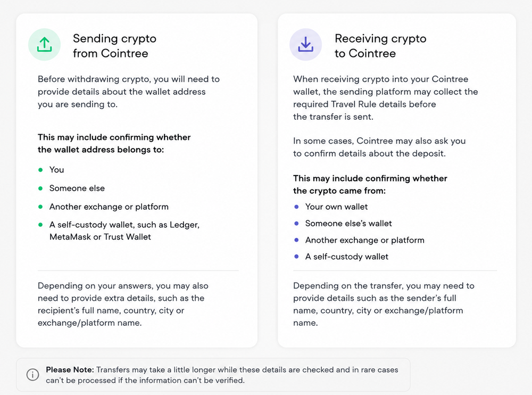Click the 'Before withdrawing crypto' paragraph
The image size is (532, 395).
click(129, 92)
